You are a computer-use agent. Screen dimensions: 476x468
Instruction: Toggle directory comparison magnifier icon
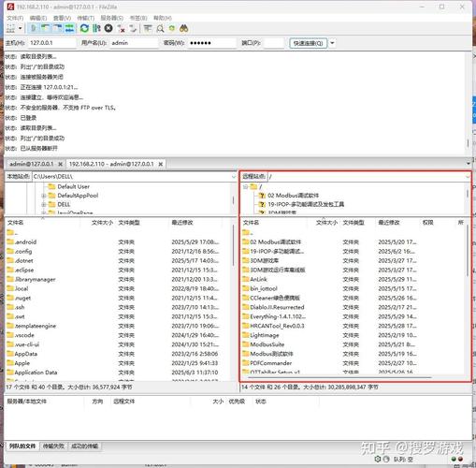point(160,28)
